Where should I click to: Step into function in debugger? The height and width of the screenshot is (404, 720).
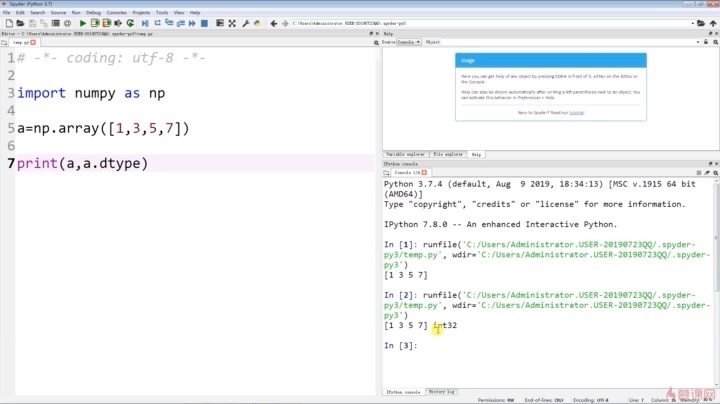[169, 23]
